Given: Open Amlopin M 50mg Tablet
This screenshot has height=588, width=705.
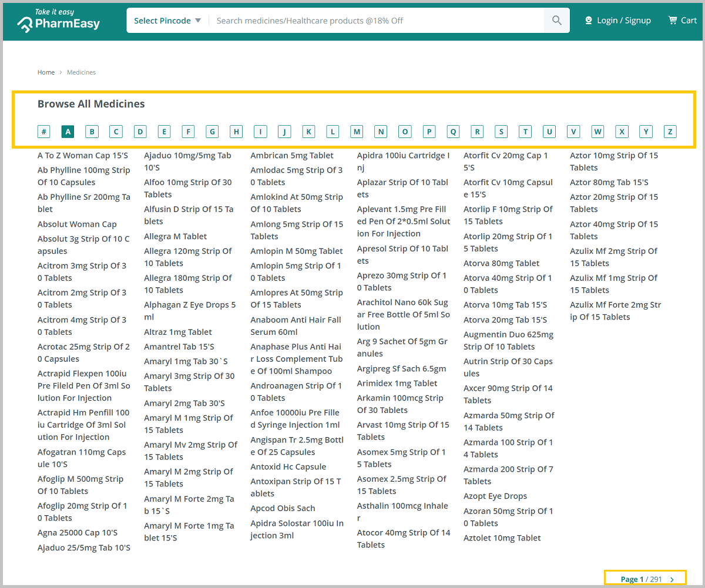Looking at the screenshot, I should pyautogui.click(x=297, y=251).
